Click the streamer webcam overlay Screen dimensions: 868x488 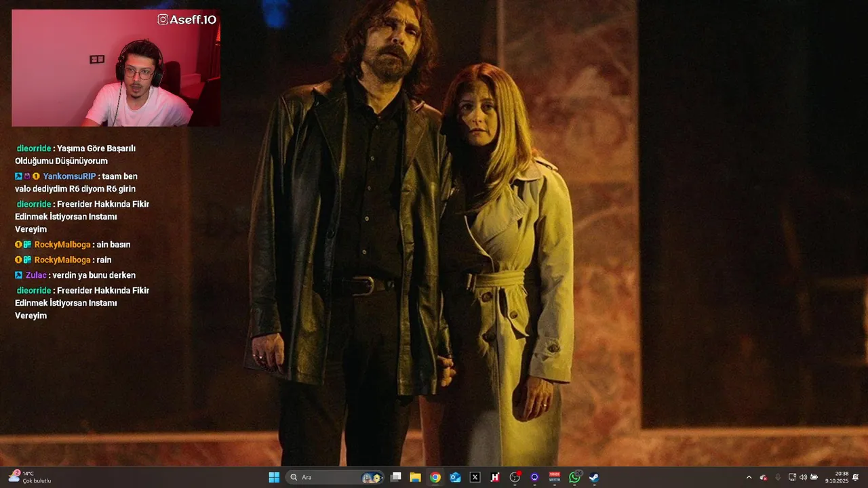[x=116, y=68]
